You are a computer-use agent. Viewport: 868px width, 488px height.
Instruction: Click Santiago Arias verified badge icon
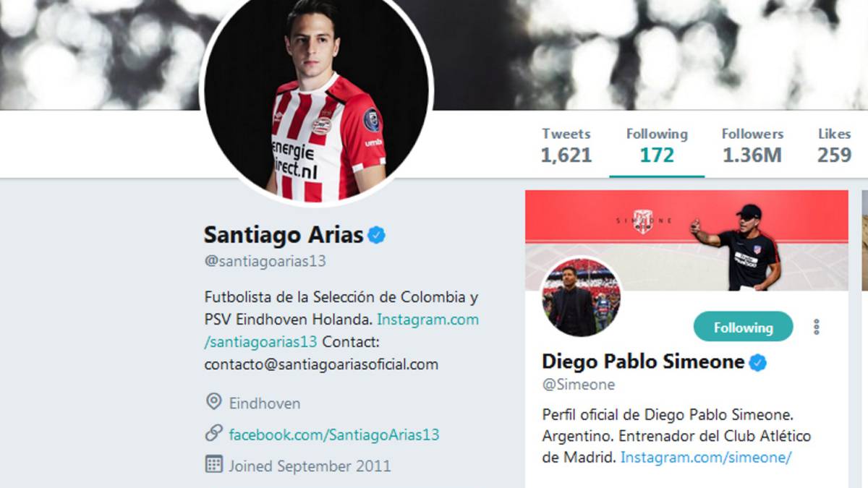(x=377, y=234)
